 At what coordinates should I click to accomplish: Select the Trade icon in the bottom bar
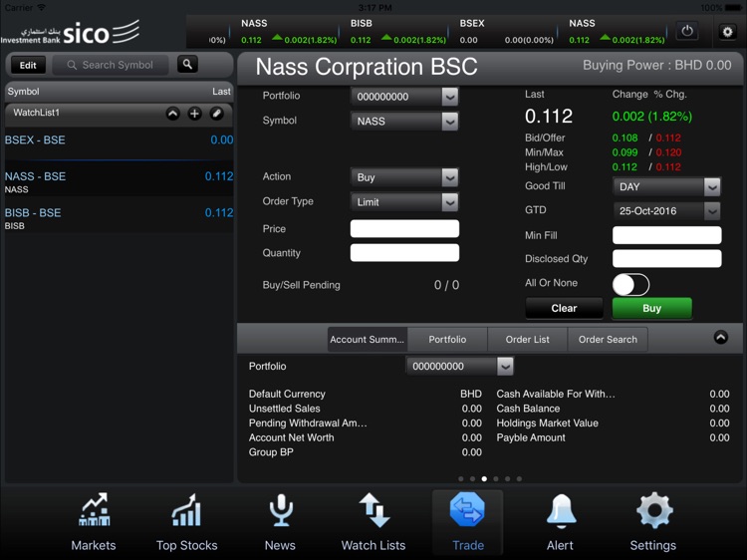click(467, 522)
